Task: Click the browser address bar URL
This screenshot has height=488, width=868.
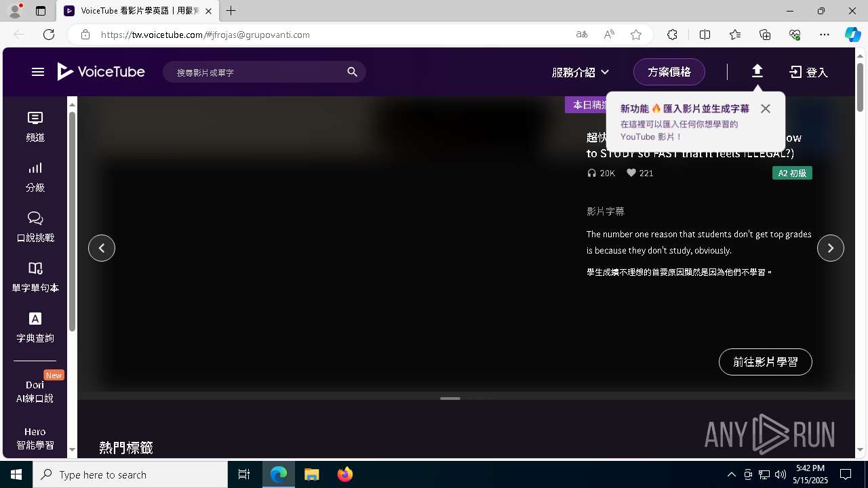Action: tap(205, 35)
